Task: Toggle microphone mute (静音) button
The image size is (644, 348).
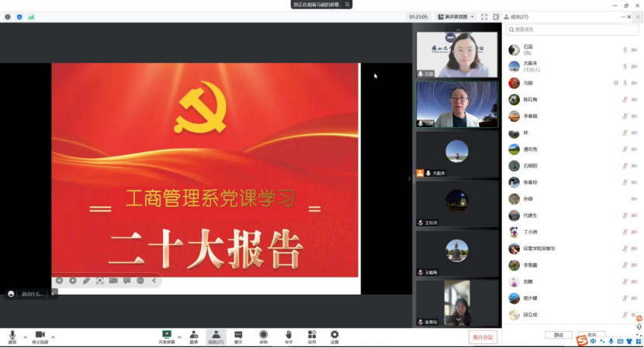Action: coord(12,336)
